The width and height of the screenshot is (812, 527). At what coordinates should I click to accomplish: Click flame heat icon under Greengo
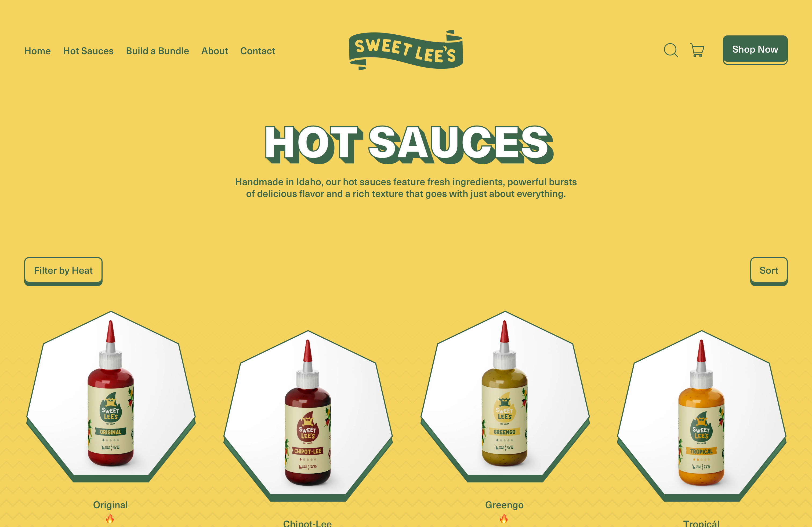pyautogui.click(x=504, y=519)
